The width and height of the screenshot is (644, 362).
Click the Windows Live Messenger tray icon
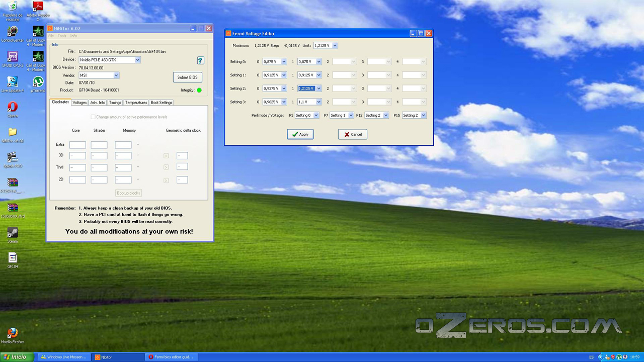(607, 357)
